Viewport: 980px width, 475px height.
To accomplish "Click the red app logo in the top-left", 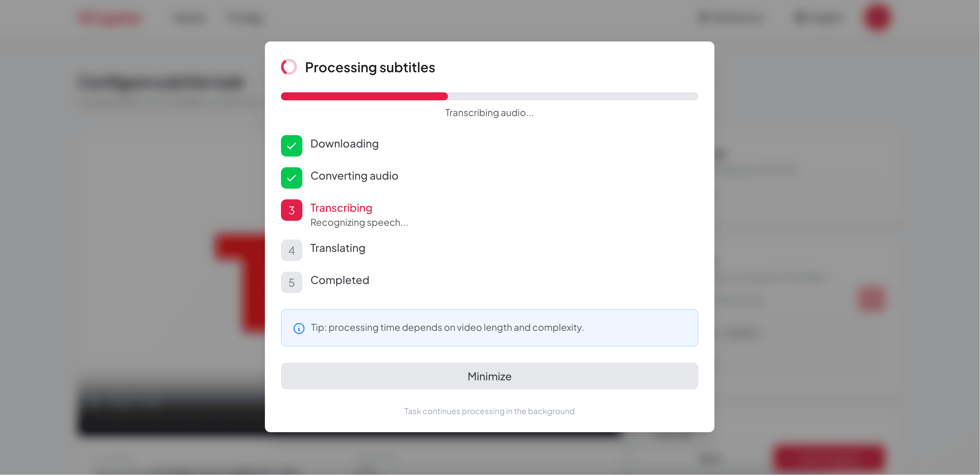I will click(x=110, y=17).
